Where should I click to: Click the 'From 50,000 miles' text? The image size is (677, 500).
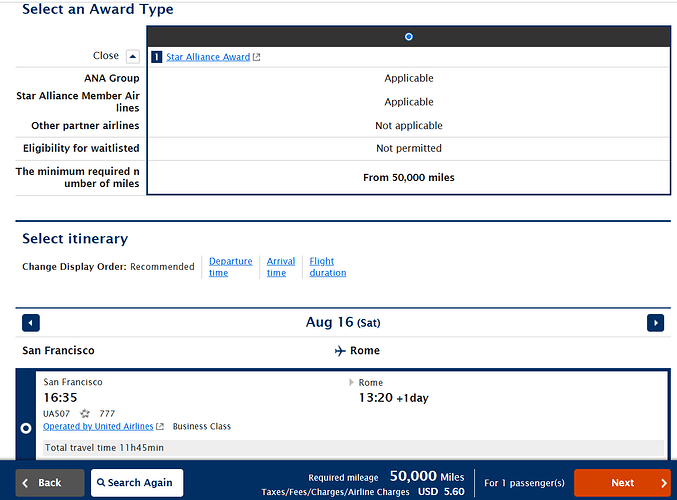pyautogui.click(x=408, y=177)
